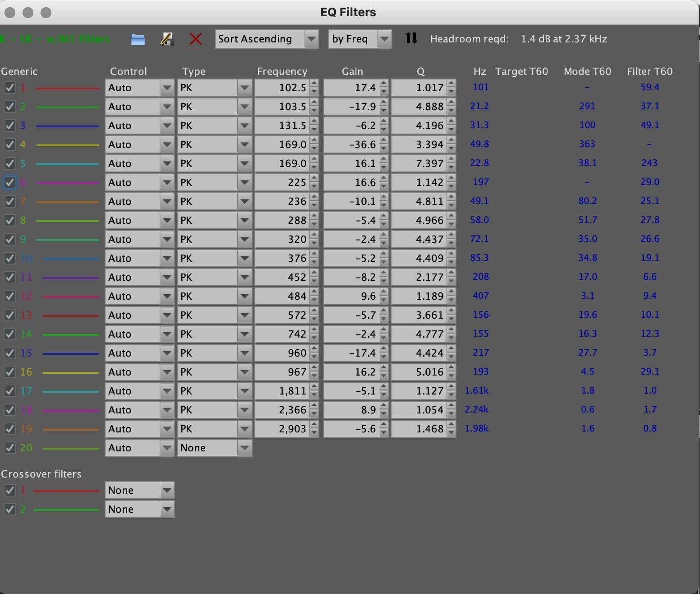Image resolution: width=700 pixels, height=594 pixels.
Task: Open the Control dropdown for filter 1
Action: coord(166,88)
